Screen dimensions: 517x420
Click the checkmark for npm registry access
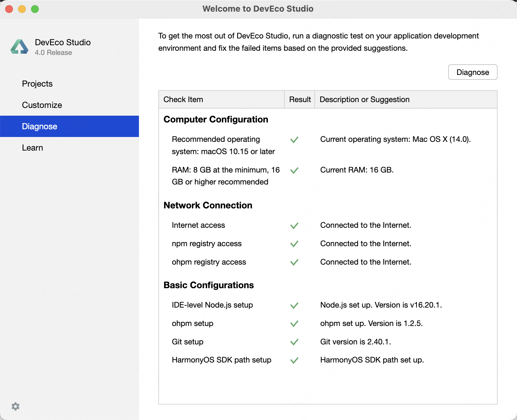tap(294, 244)
